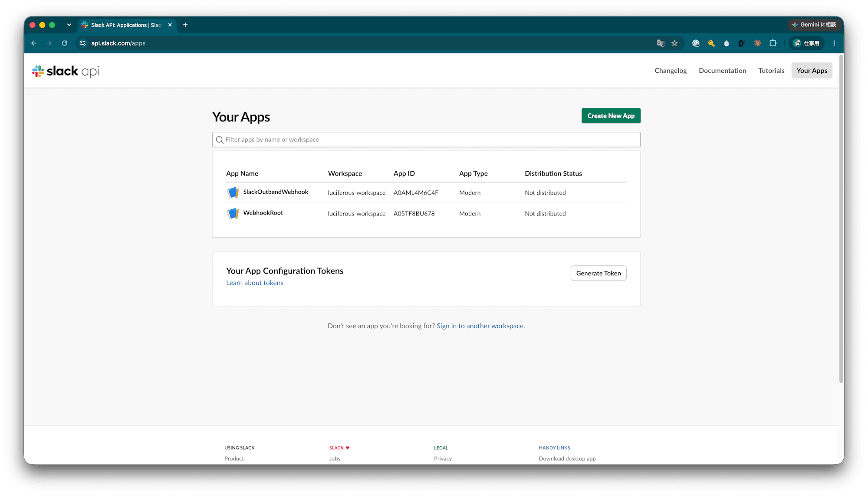Click the HANDY LINKS footer heading

point(554,448)
